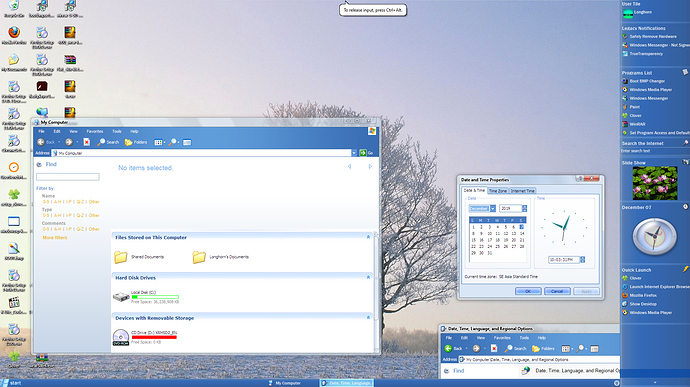
Task: Open the Folders pane in My Computer
Action: click(136, 142)
